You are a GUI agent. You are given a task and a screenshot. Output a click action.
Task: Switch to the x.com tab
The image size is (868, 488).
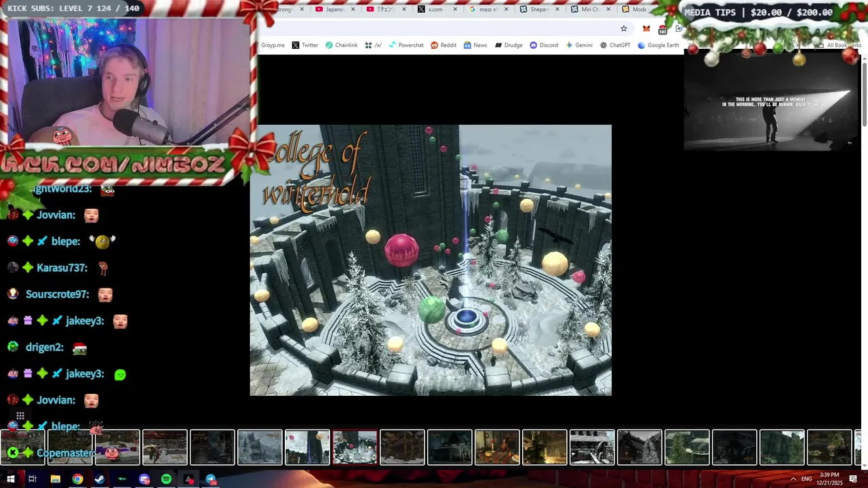tap(437, 9)
